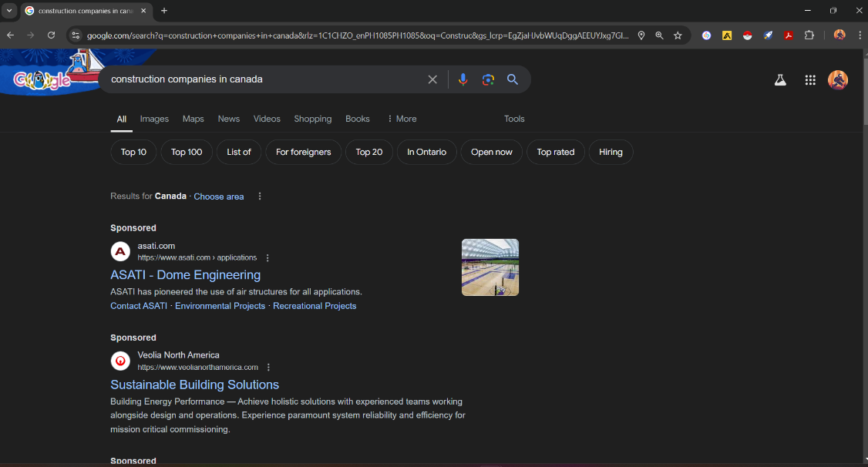Open the Extensions puzzle piece menu
Screen dimensions: 868x467
(809, 35)
